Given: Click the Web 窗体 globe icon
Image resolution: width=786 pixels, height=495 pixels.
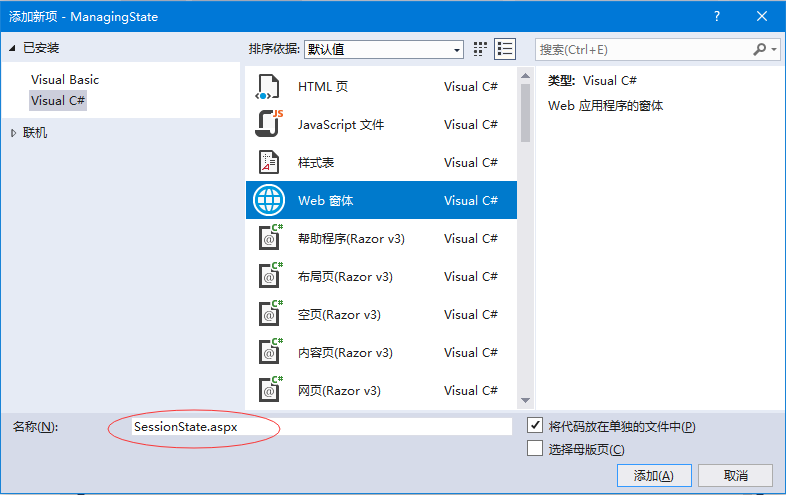Looking at the screenshot, I should pyautogui.click(x=266, y=201).
